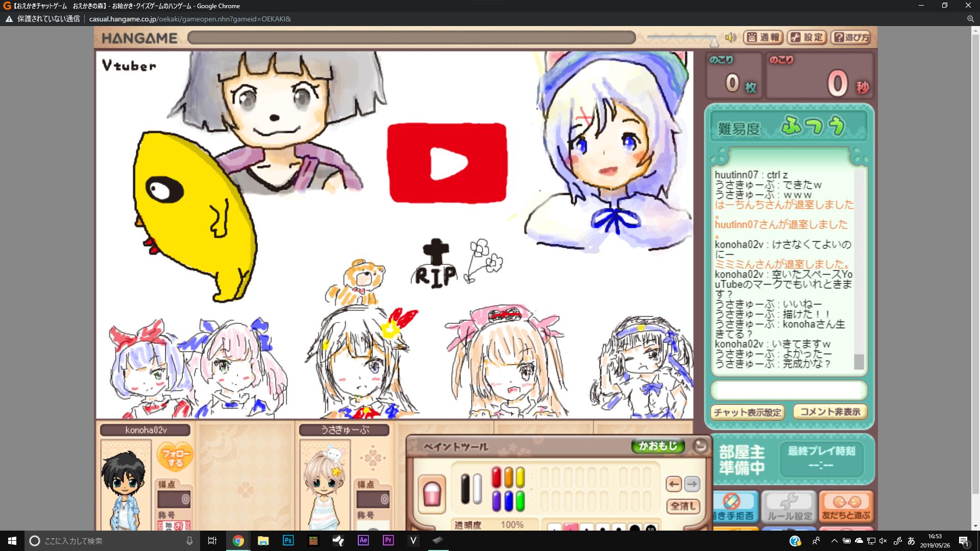Click the undo left arrow button
Viewport: 980px width, 551px height.
(674, 484)
